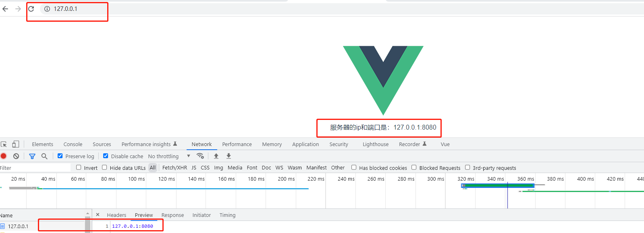Close the request details pane
The width and height of the screenshot is (644, 233).
(98, 215)
